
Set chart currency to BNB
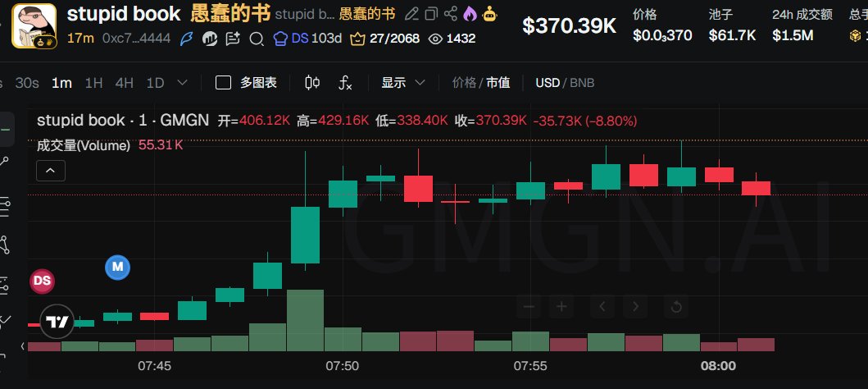pos(582,83)
